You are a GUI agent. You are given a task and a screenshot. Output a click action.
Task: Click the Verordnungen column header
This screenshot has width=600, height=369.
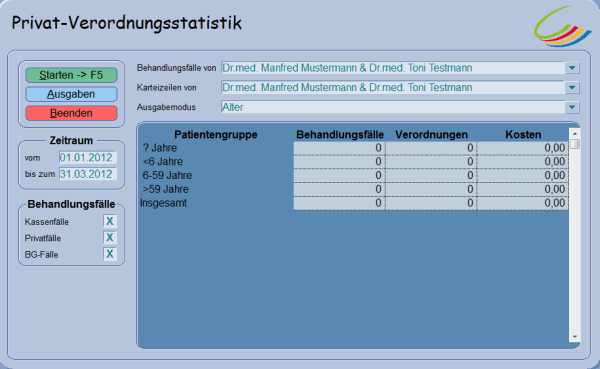(431, 135)
